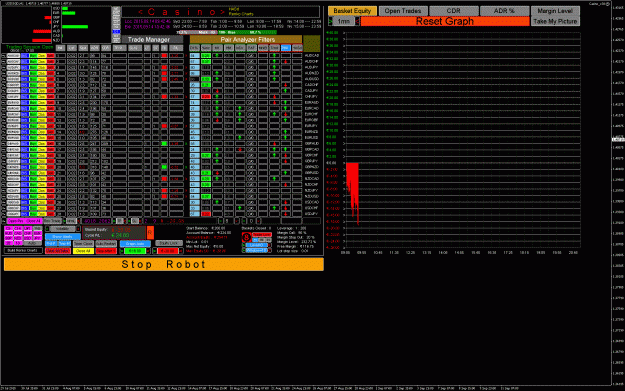
Task: Click the grey percentage bar left of Bias bar
Action: [x=197, y=32]
